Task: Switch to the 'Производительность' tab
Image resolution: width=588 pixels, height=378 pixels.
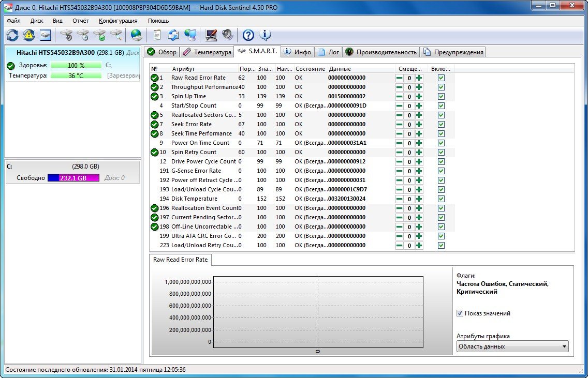Action: pyautogui.click(x=381, y=52)
